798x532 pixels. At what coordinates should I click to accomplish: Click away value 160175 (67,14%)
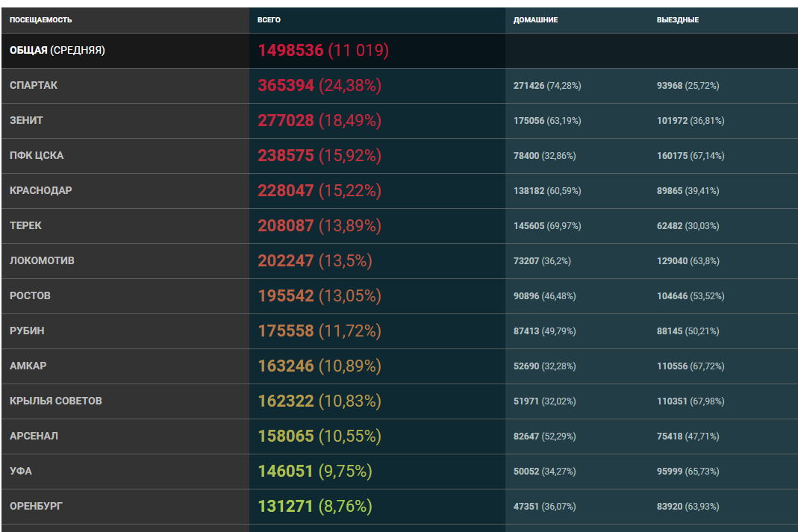pos(690,156)
